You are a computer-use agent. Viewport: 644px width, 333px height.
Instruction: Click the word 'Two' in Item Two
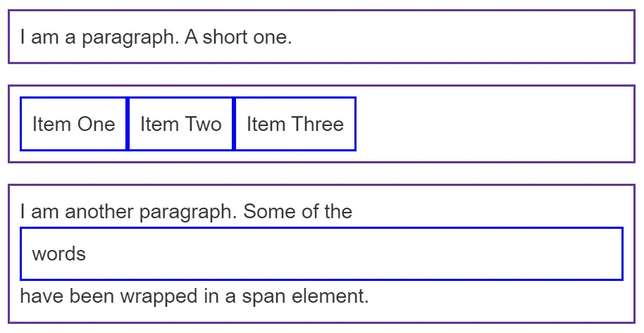coord(204,124)
